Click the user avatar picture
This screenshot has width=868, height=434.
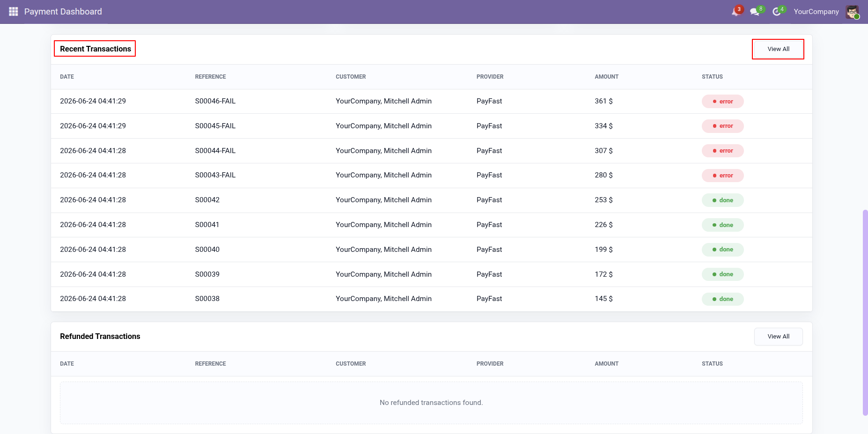pyautogui.click(x=852, y=12)
